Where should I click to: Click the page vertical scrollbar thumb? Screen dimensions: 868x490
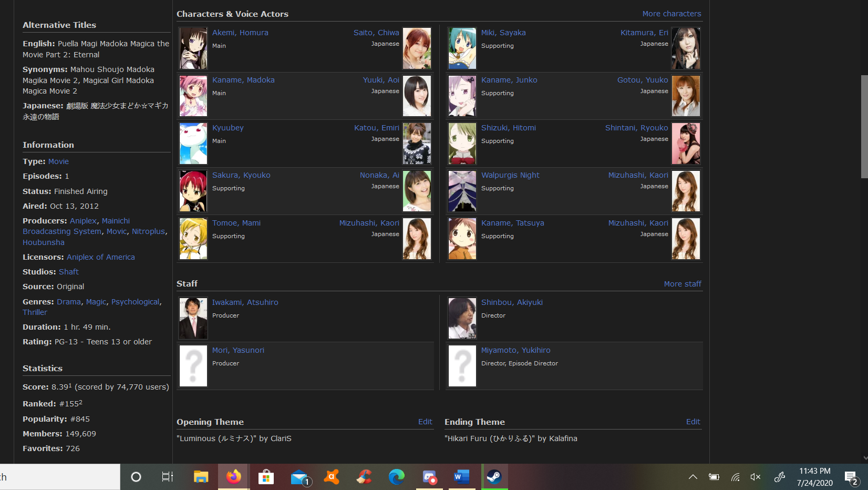864,126
